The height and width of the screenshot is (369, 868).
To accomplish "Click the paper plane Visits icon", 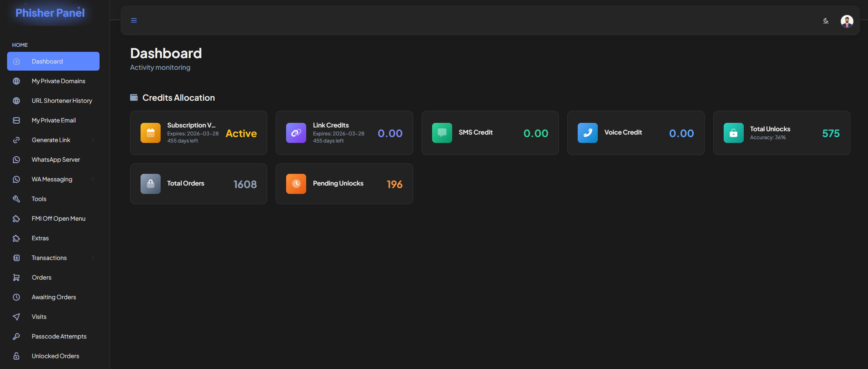I will point(16,317).
